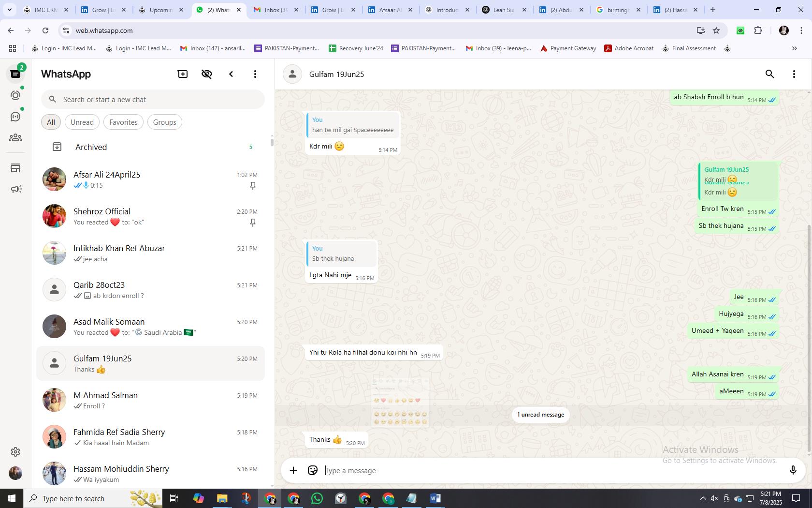Open the Advertise megaphone icon
Viewport: 812px width, 508px height.
tap(15, 189)
